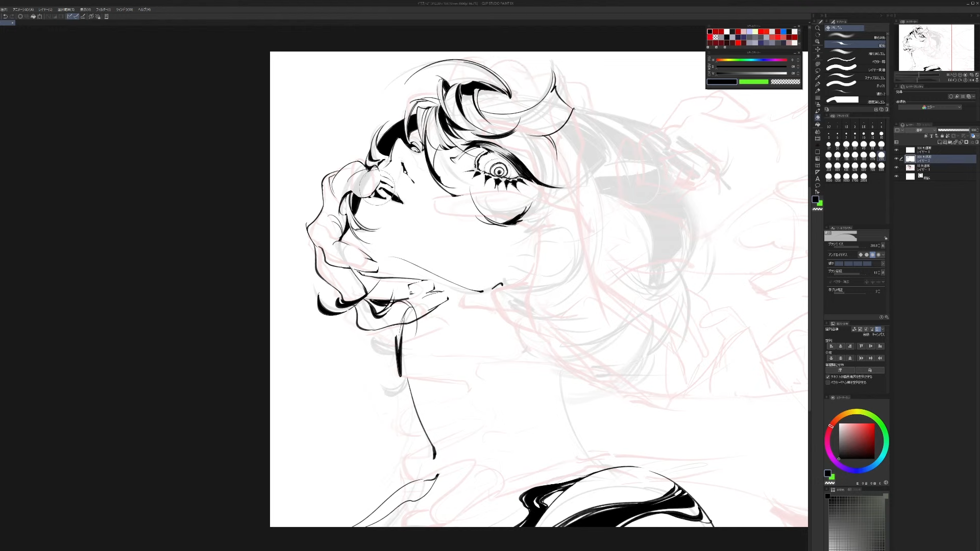Open the layer blending mode dropdown
Viewport: 980px width, 551px height.
pos(920,130)
